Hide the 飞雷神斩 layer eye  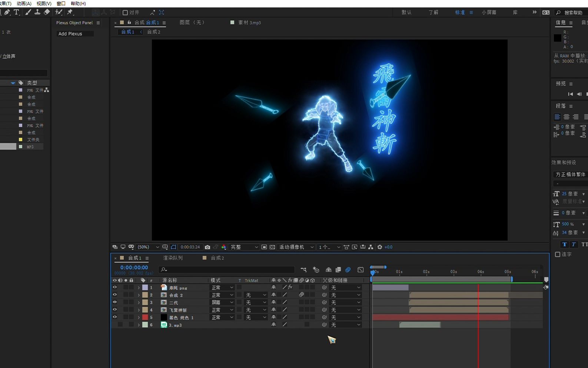click(x=114, y=310)
